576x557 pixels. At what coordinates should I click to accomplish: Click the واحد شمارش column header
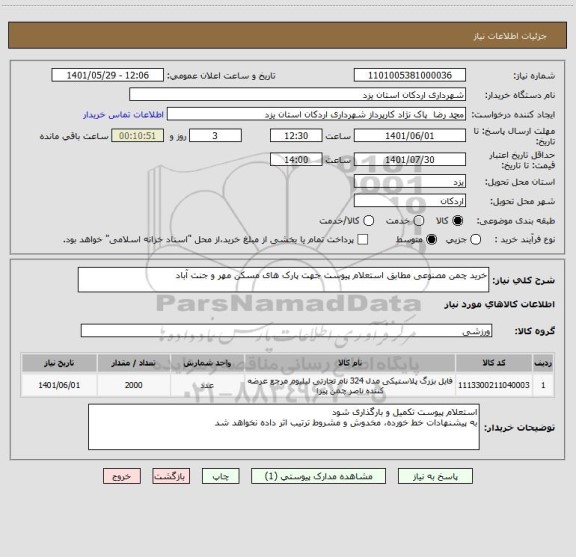click(x=207, y=363)
